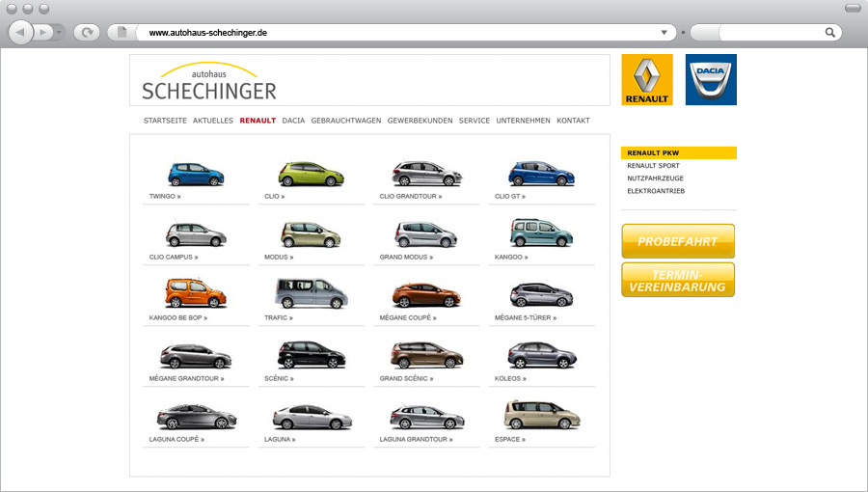Click the black Scénic car image
Viewport: 868px width, 492px height.
[x=312, y=355]
